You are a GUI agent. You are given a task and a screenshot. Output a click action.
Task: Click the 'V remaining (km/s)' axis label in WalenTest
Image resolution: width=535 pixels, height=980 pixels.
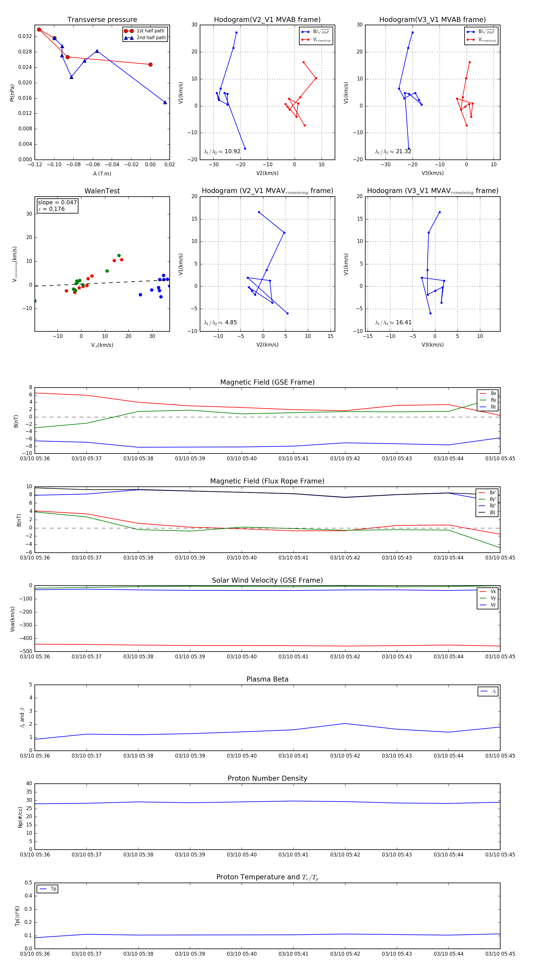[15, 264]
